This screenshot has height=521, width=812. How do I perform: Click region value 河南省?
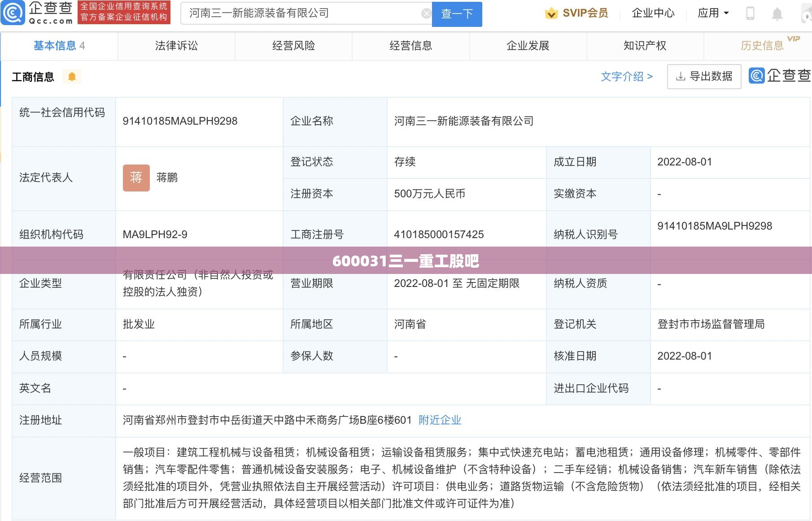pyautogui.click(x=410, y=324)
